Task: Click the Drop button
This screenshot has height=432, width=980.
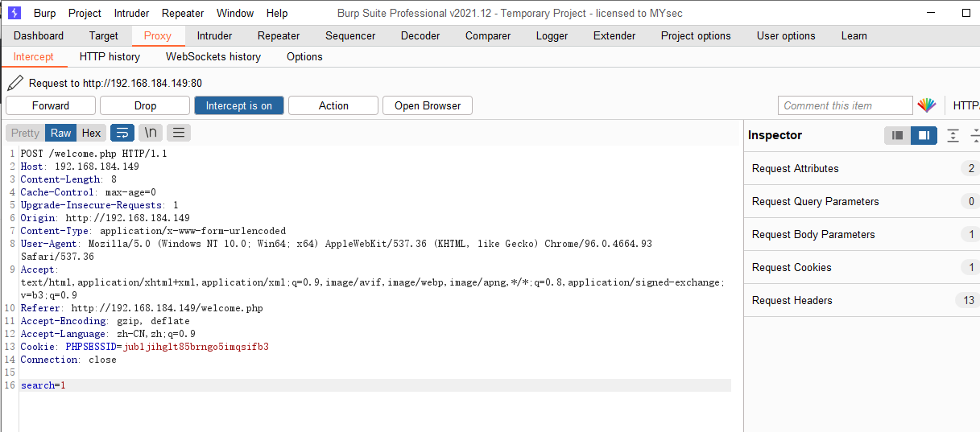Action: click(146, 105)
